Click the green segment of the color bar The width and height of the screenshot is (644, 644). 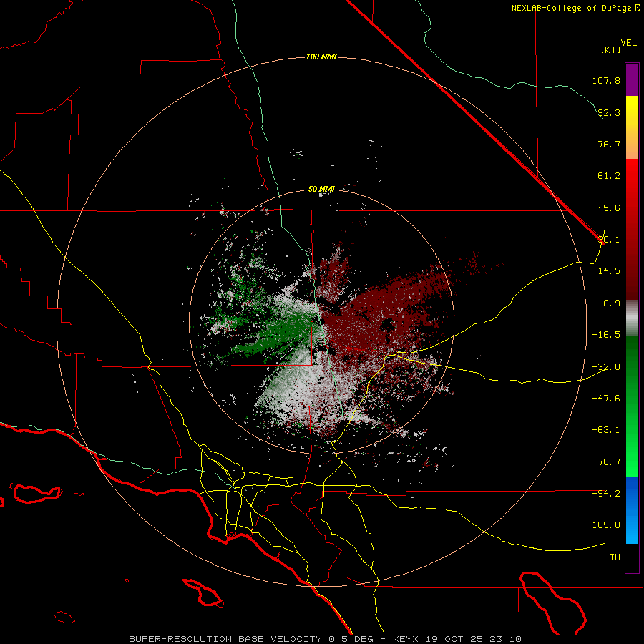pyautogui.click(x=632, y=406)
